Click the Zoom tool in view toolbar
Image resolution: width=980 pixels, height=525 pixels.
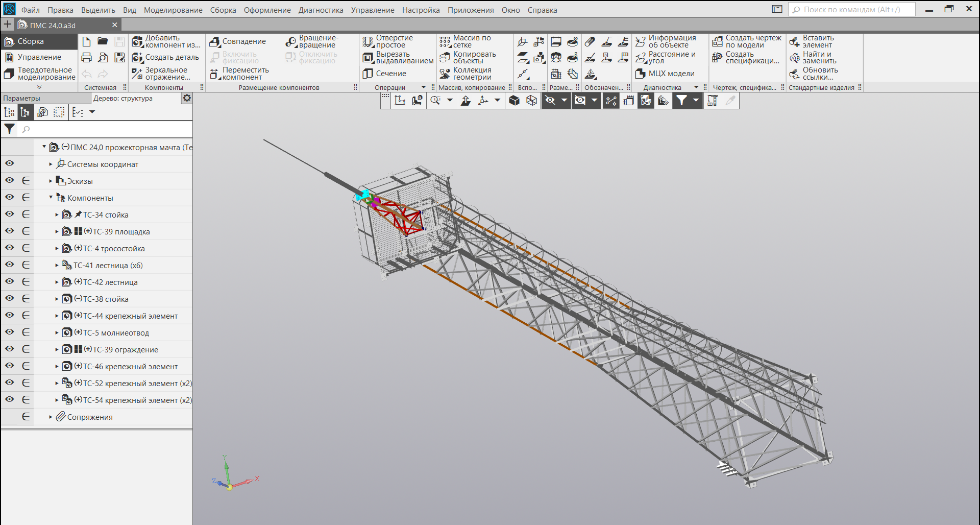435,101
